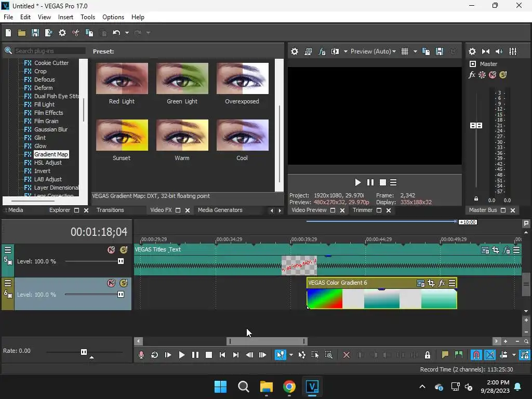The image size is (532, 399).
Task: Open the Tools menu
Action: (x=87, y=17)
